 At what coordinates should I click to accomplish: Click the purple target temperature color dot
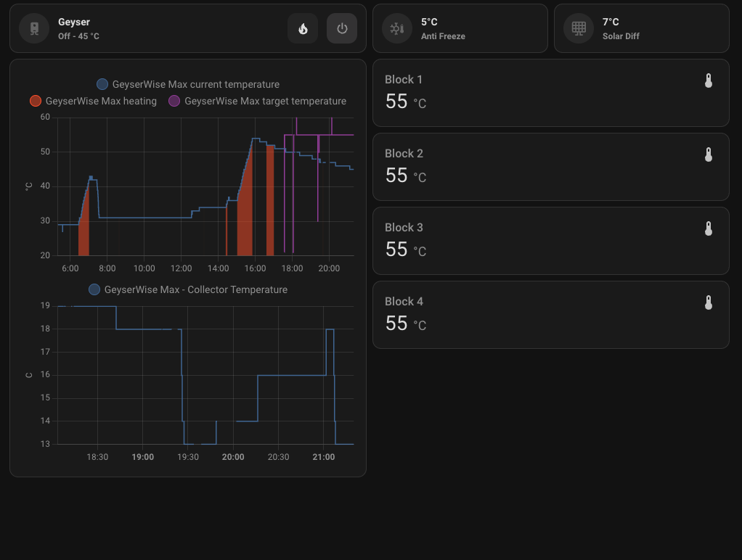(174, 101)
